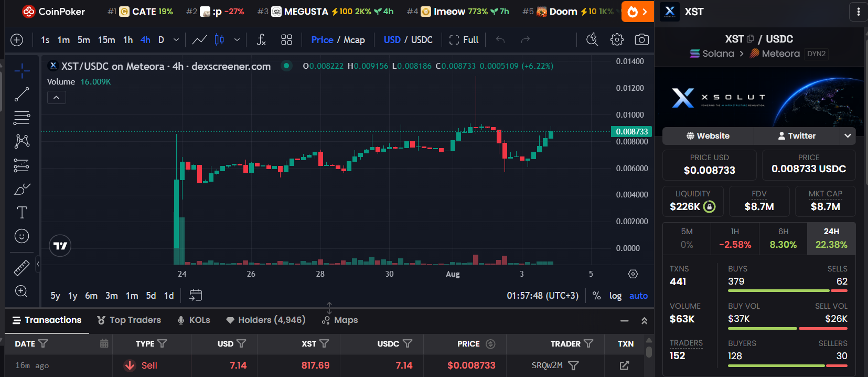Minimize the transactions panel
The width and height of the screenshot is (868, 377).
[x=624, y=320]
